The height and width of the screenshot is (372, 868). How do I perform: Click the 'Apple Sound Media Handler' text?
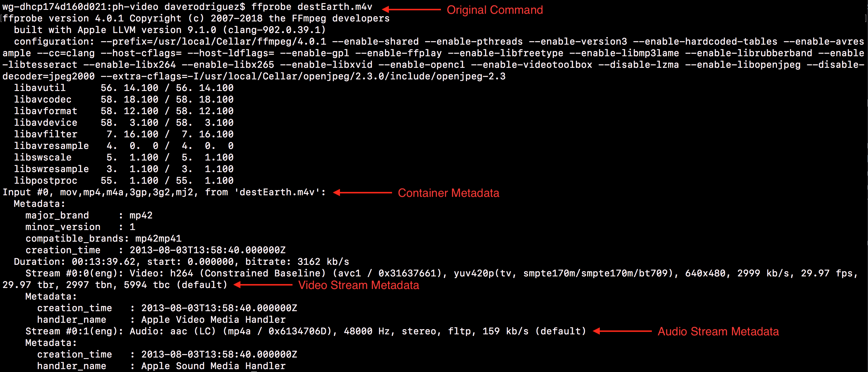(x=213, y=366)
